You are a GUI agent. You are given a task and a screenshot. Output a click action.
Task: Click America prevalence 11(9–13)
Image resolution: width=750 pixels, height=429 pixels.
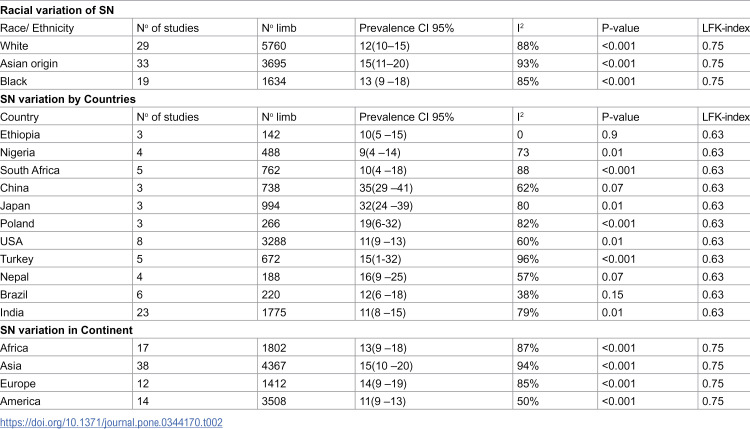click(383, 401)
